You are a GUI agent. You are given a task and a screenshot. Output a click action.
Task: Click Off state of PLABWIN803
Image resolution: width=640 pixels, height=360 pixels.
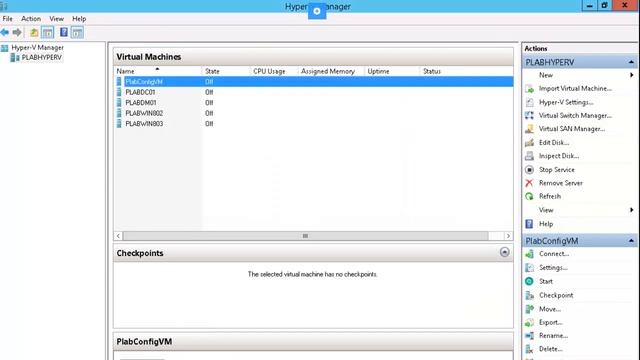[209, 124]
